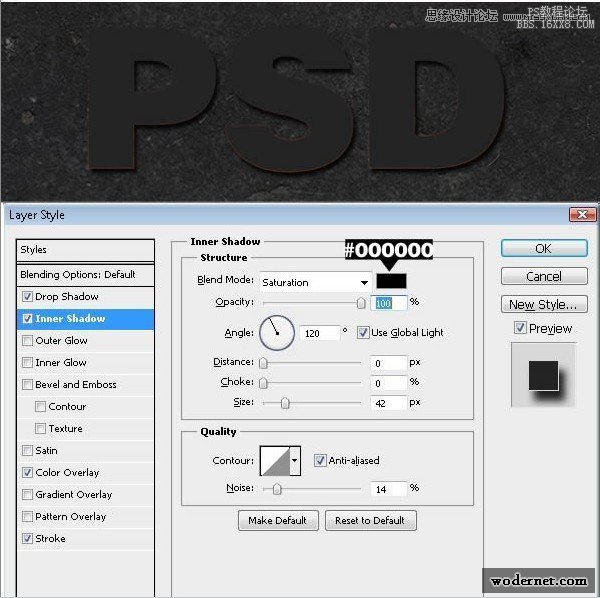Click the Opacity slider handle
600x598 pixels.
(x=360, y=303)
